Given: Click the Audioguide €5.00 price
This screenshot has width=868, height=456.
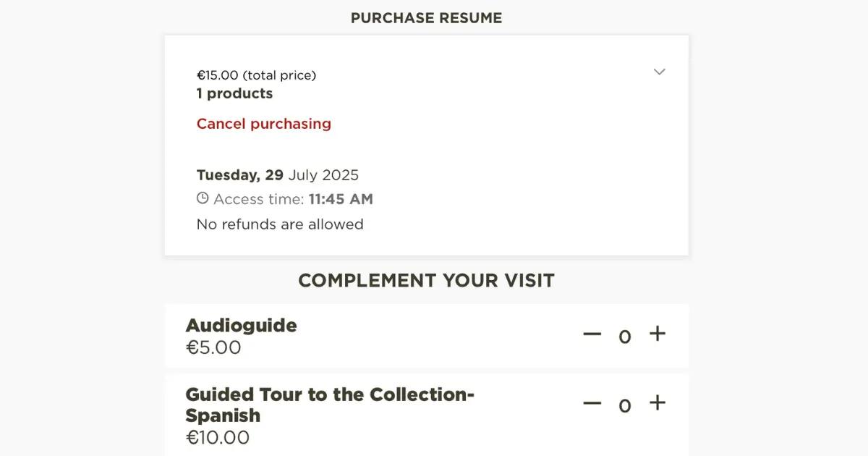Looking at the screenshot, I should 213,347.
